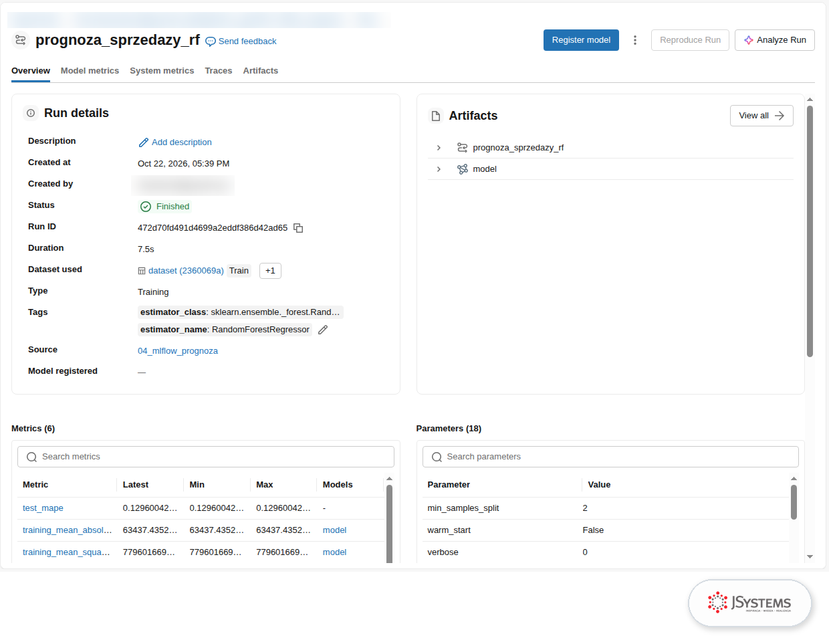Viewport: 829px width, 644px height.
Task: Click the search icon in metrics field
Action: (x=31, y=457)
